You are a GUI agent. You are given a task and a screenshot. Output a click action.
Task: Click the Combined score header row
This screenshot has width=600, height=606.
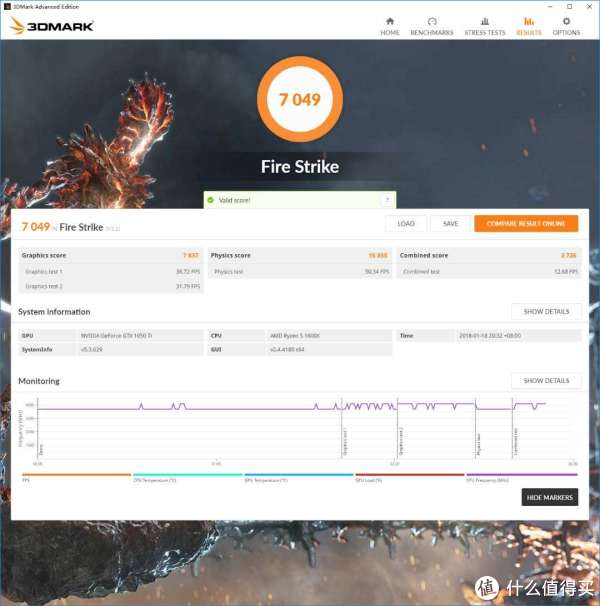pos(489,255)
